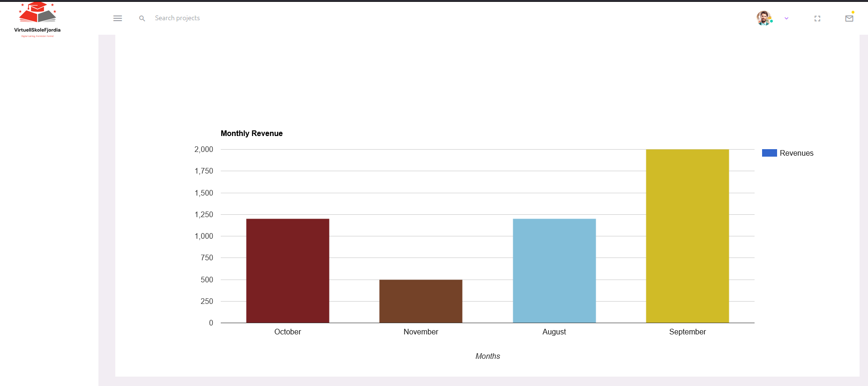Open the mail notifications icon

tap(849, 18)
